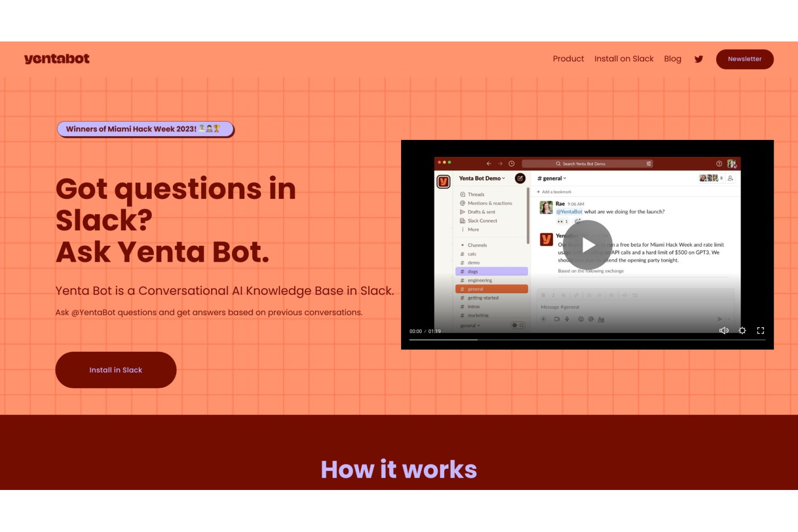The width and height of the screenshot is (798, 532).
Task: Click the 'How it works' heading
Action: 399,469
